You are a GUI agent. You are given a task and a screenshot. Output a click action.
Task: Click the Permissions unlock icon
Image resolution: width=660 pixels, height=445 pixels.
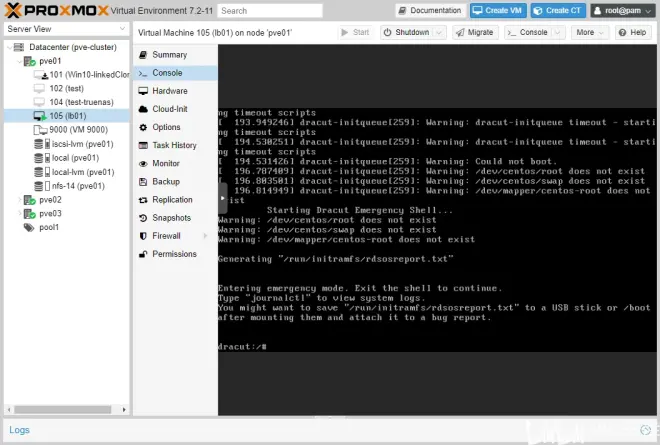pos(143,254)
